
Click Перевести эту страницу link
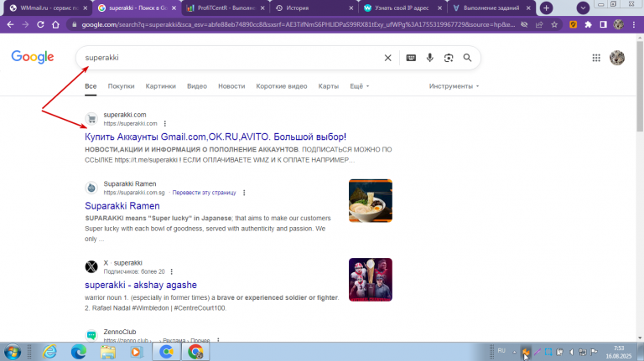click(204, 193)
